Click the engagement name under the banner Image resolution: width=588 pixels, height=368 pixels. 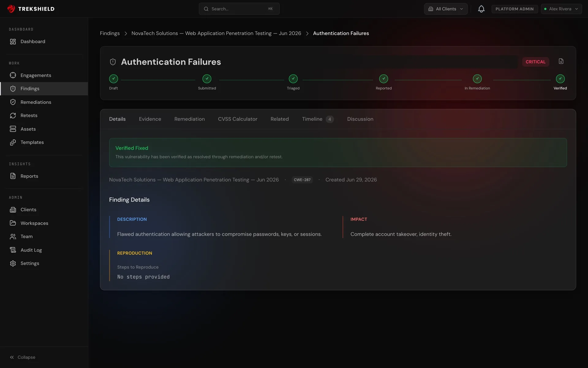[x=194, y=180]
